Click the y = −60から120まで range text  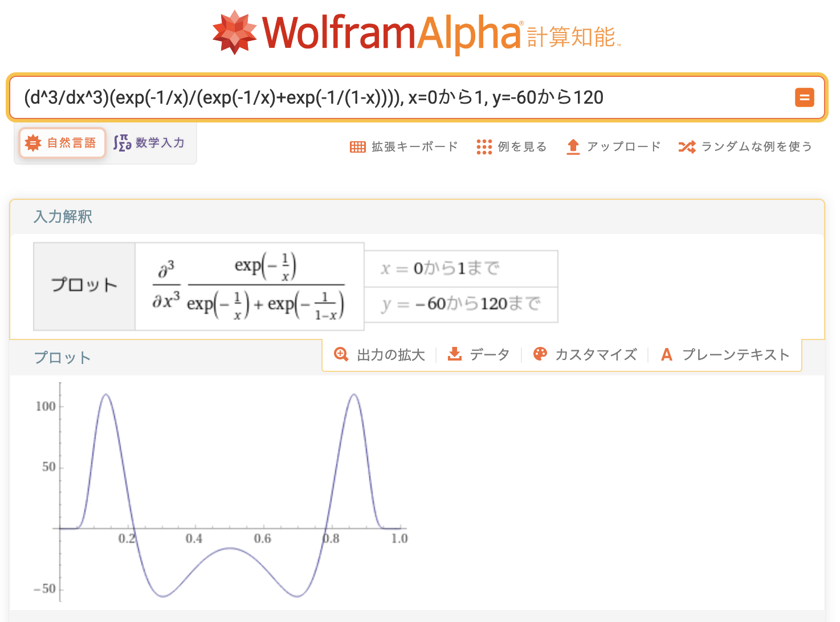click(461, 304)
